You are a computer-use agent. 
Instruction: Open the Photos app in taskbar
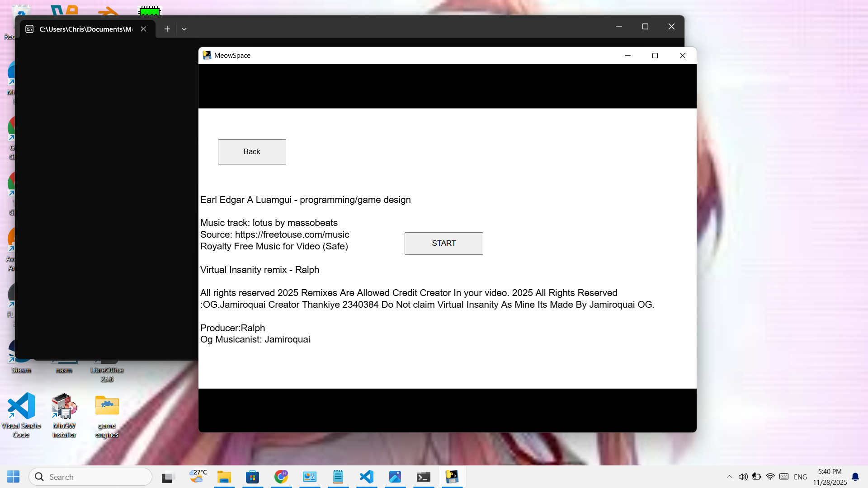[x=395, y=477]
